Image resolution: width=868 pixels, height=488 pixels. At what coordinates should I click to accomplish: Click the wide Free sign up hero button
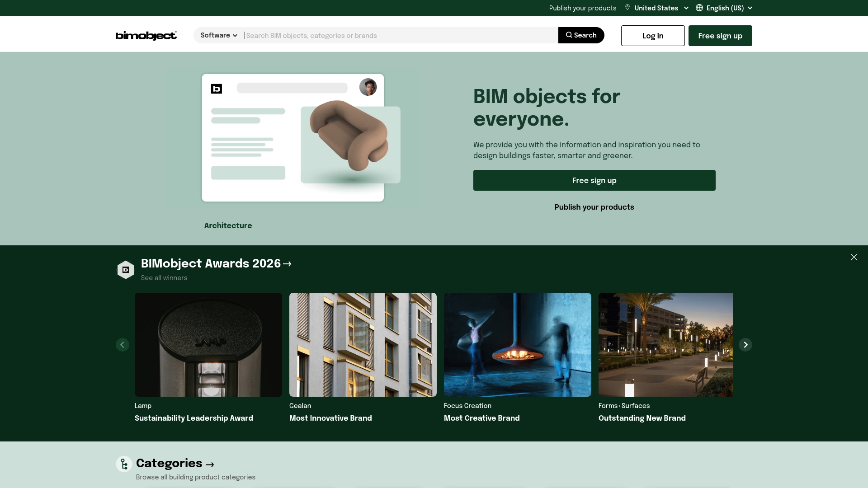coord(594,180)
